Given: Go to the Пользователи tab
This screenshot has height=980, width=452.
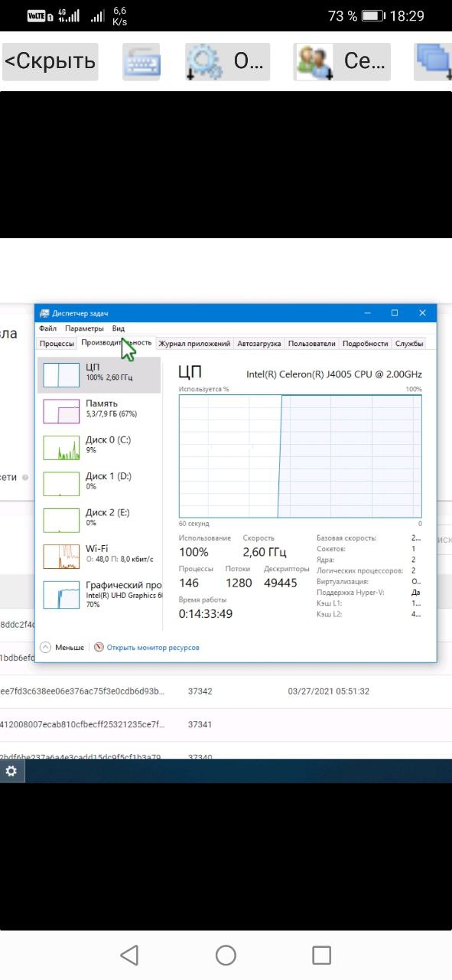Looking at the screenshot, I should [312, 344].
